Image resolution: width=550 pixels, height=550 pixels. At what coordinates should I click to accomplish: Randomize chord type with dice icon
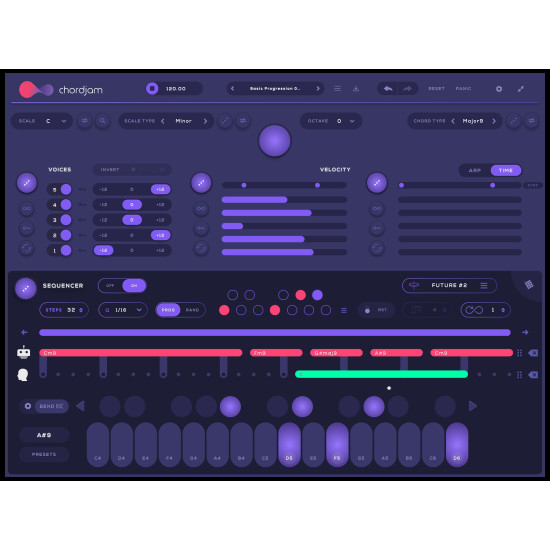click(514, 121)
